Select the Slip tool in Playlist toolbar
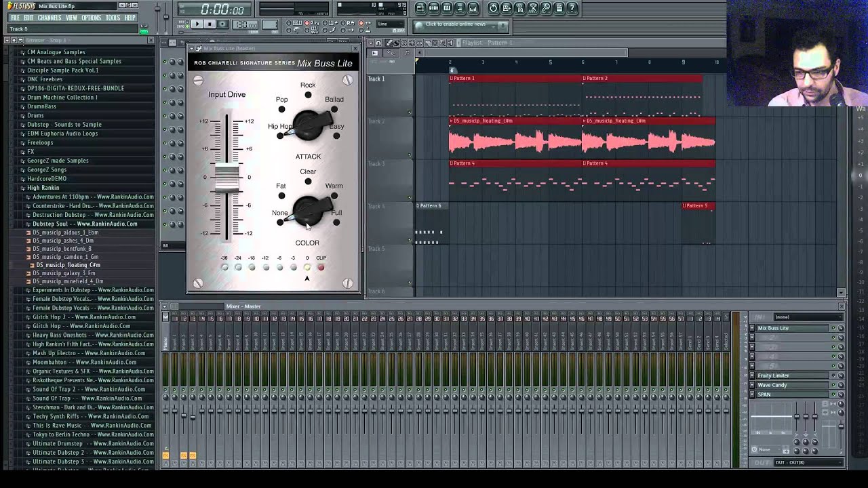The width and height of the screenshot is (868, 488). click(x=420, y=43)
